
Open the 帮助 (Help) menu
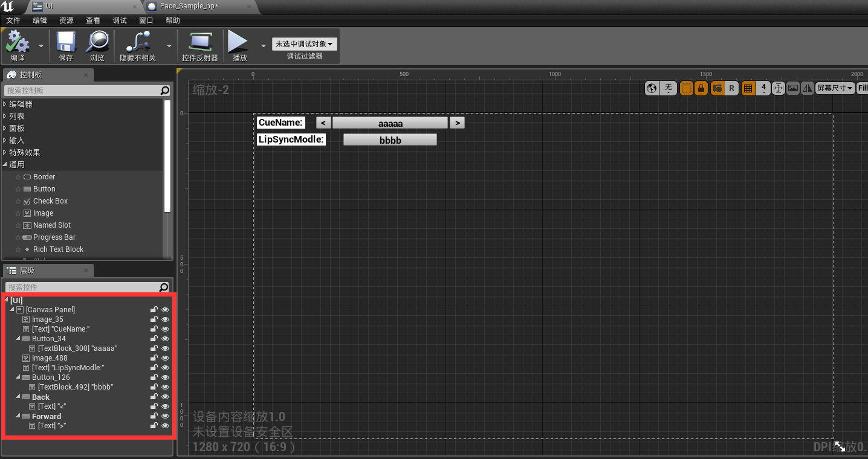tap(173, 21)
